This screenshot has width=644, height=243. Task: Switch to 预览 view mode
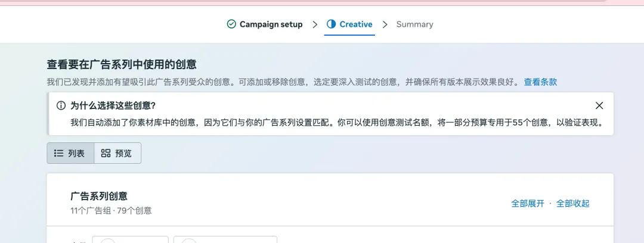[x=117, y=153]
